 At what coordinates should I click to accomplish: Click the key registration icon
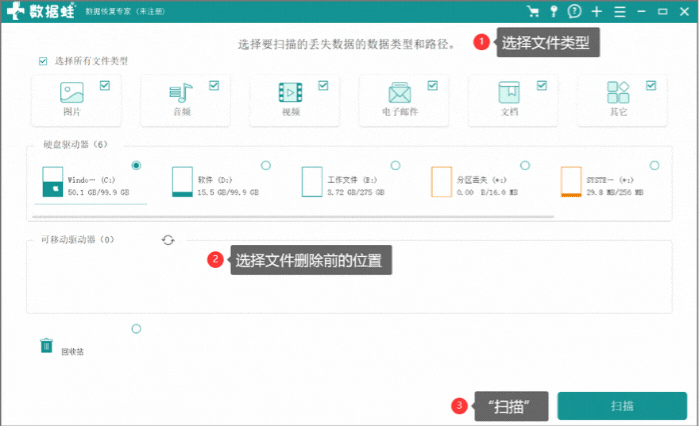(x=553, y=12)
